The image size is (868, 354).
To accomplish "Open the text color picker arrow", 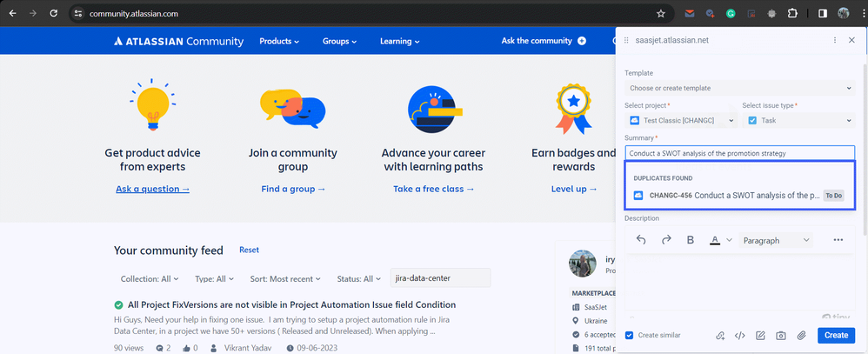I will pyautogui.click(x=729, y=240).
